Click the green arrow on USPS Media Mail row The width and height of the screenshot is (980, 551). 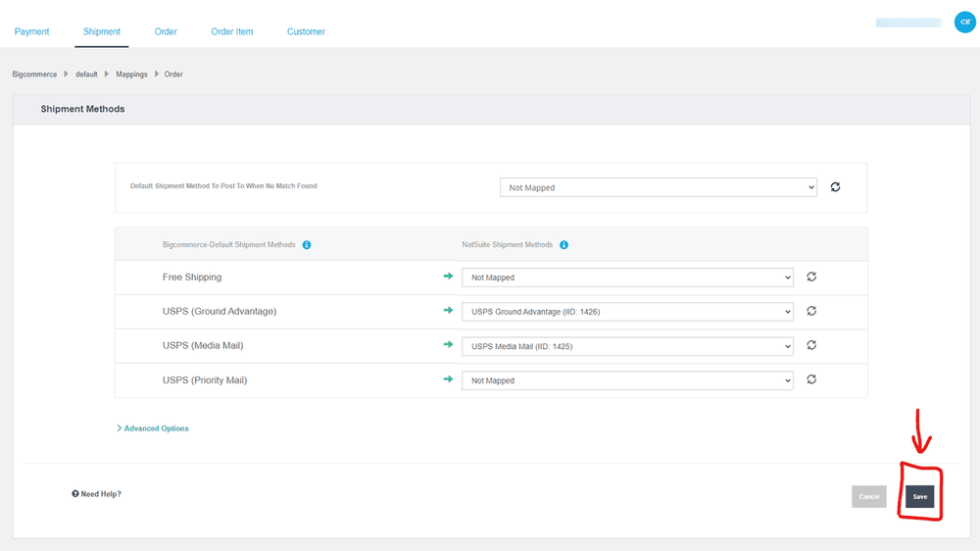coord(448,344)
